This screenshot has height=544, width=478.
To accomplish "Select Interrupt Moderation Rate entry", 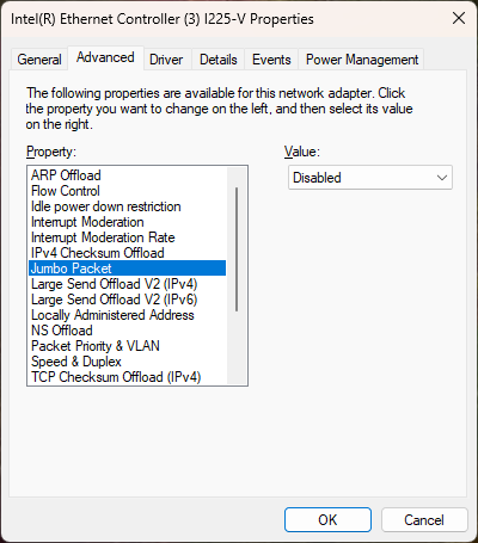I will click(x=127, y=237).
